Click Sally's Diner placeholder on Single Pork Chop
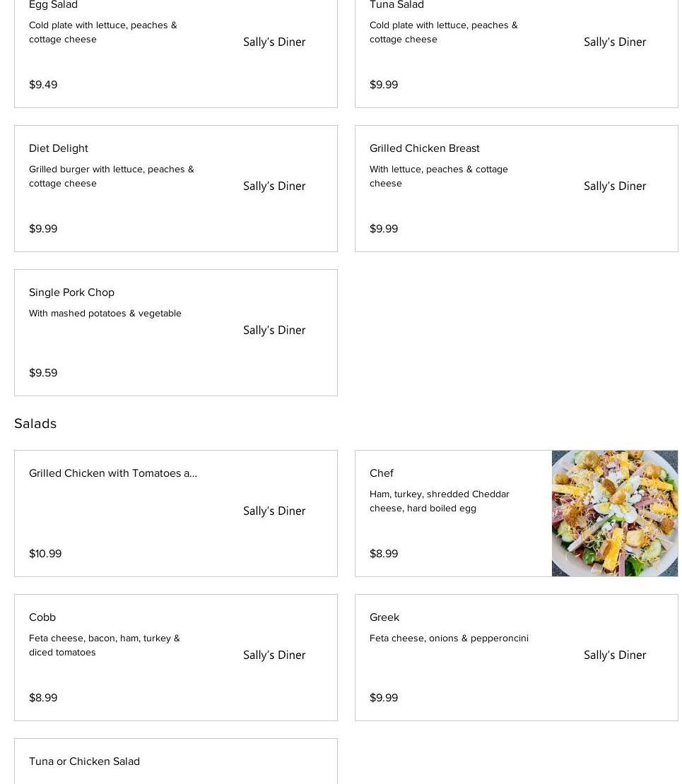The height and width of the screenshot is (784, 682). click(274, 331)
